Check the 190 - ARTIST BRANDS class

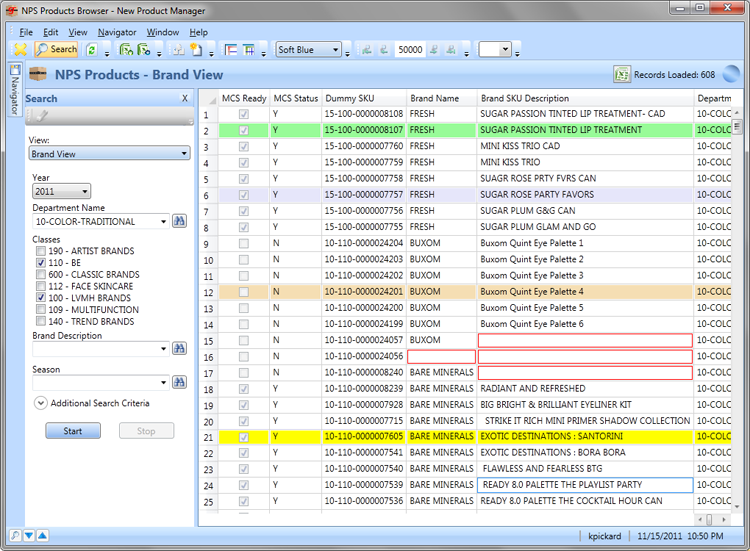[x=41, y=251]
